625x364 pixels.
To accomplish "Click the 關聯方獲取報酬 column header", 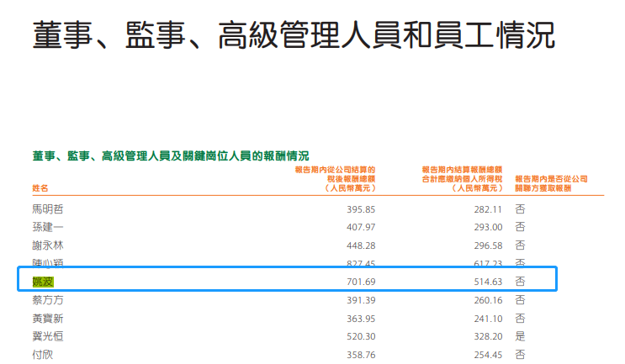I will click(551, 183).
